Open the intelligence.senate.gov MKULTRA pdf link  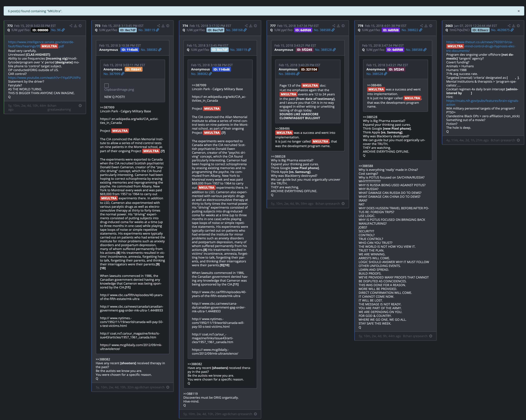tap(41, 44)
